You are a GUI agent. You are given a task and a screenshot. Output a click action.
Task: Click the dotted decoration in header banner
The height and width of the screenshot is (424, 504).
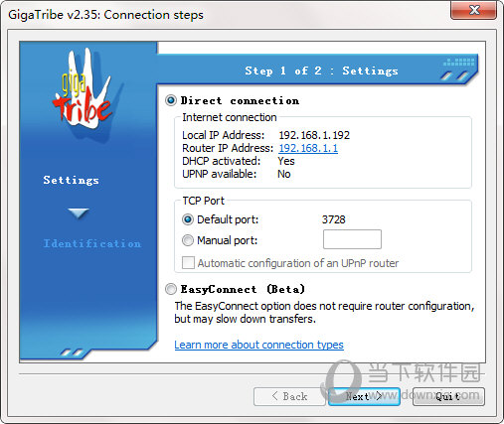pos(459,62)
